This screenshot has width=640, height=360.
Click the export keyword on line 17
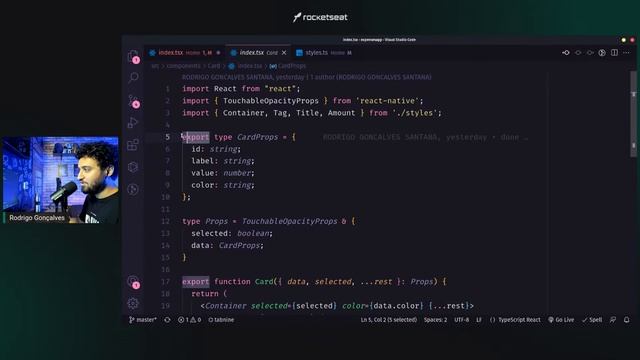point(196,282)
